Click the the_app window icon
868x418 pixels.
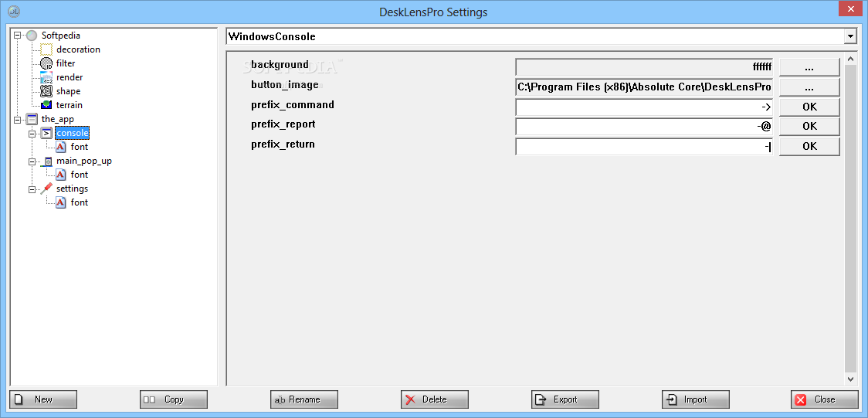click(x=32, y=119)
